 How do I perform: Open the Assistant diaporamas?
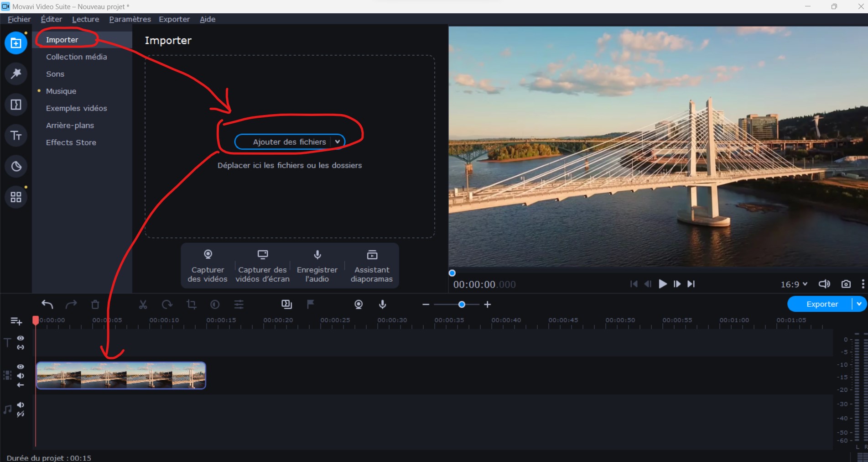(372, 266)
